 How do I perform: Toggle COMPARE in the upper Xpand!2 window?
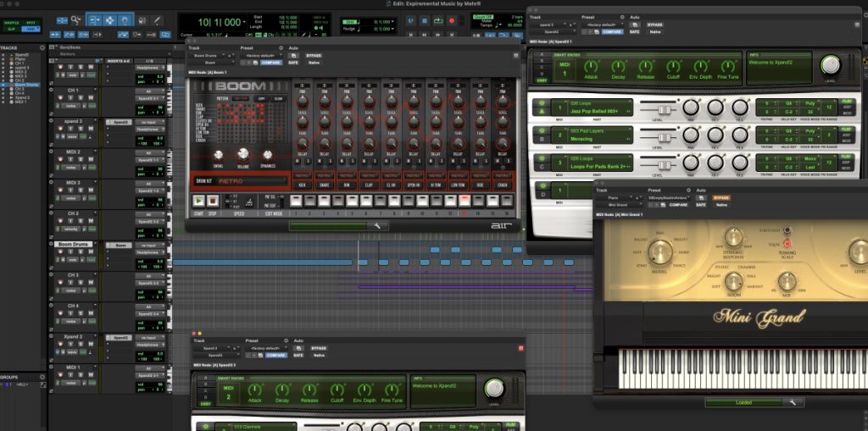coord(612,31)
